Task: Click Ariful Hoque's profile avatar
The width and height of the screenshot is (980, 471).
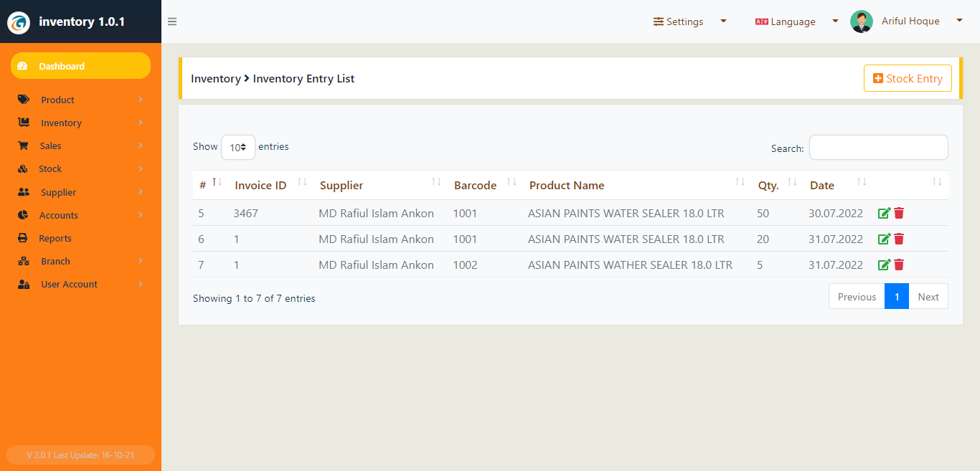Action: click(x=862, y=22)
